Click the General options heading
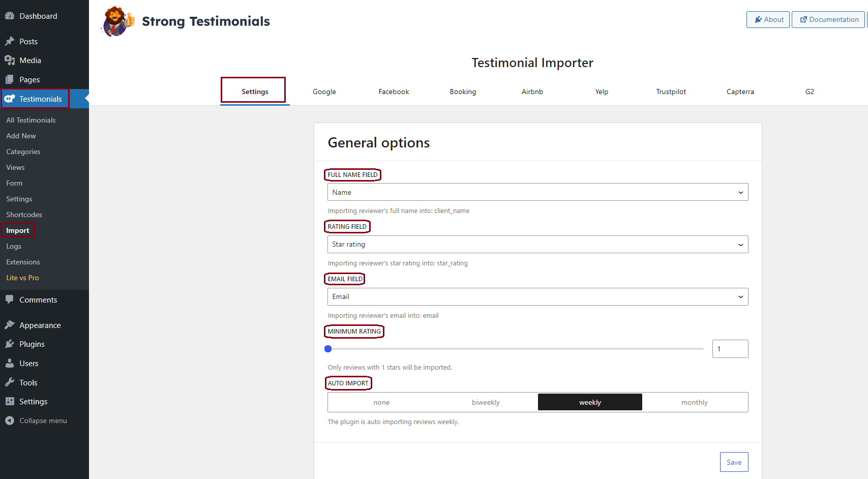 click(379, 142)
